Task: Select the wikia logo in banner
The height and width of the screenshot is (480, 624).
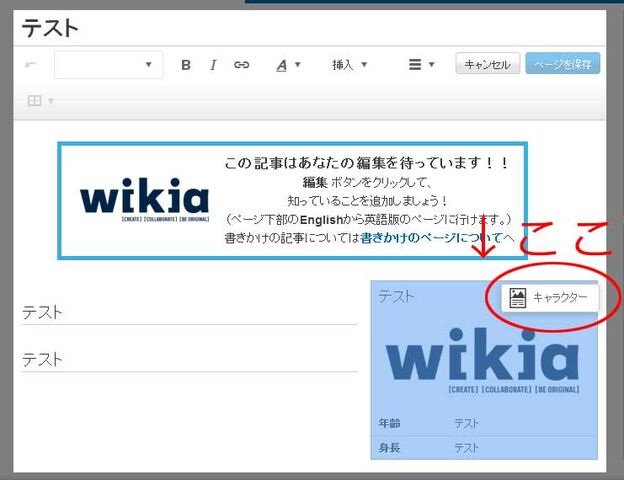Action: tap(144, 200)
